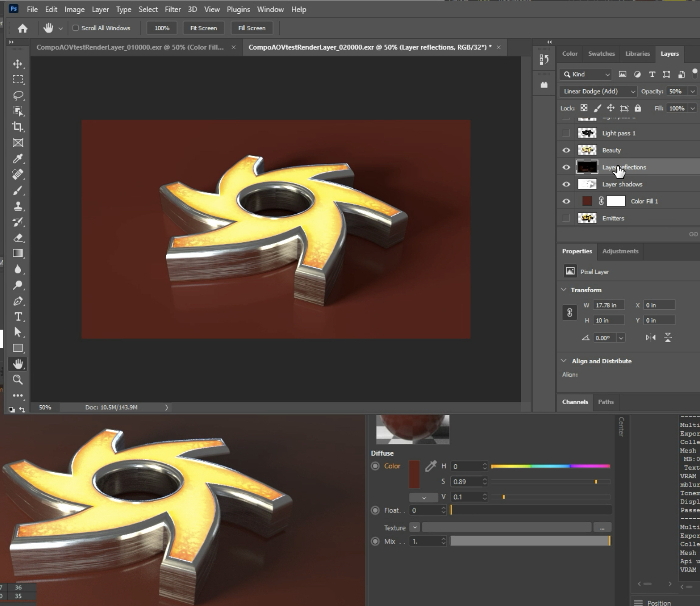The width and height of the screenshot is (700, 606).
Task: Open the Opacity slider dropdown arrow
Action: pos(693,91)
